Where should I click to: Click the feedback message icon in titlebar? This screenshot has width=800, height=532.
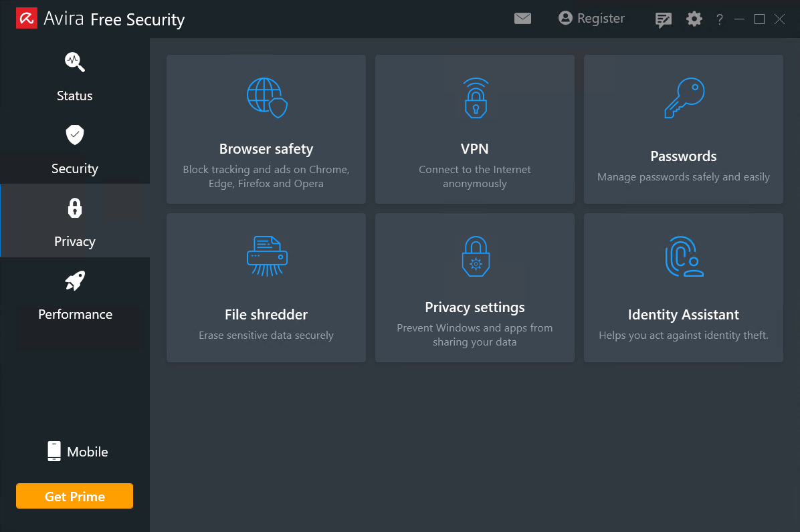[663, 19]
